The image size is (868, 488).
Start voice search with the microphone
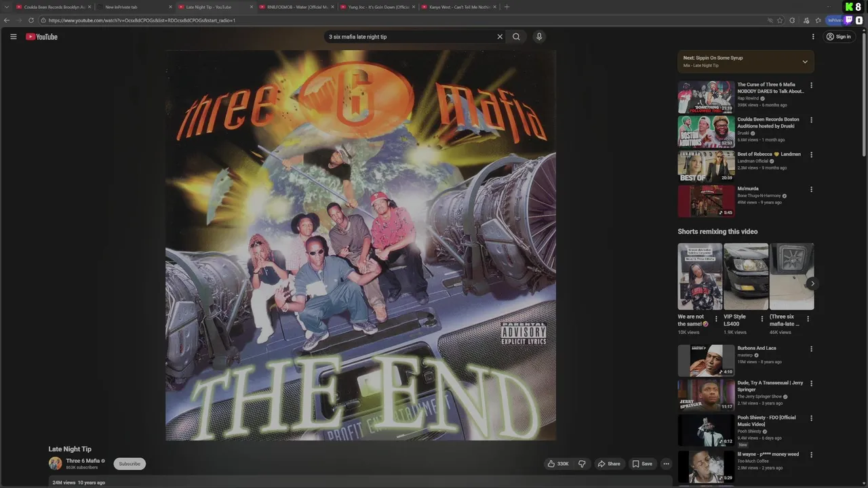tap(539, 37)
